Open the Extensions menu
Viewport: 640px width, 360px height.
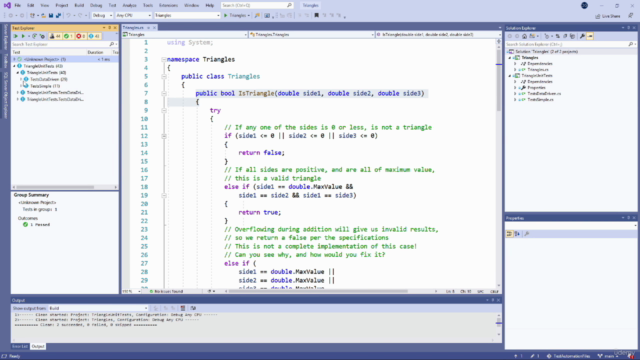pos(168,5)
